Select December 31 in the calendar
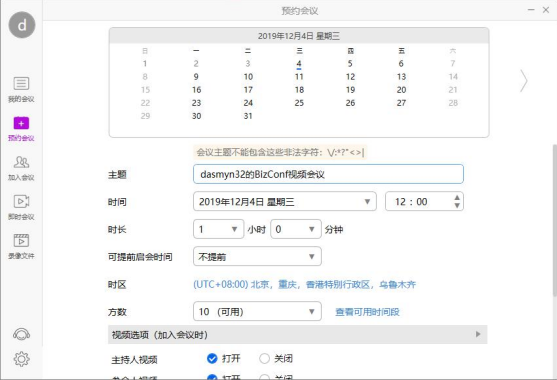The width and height of the screenshot is (557, 380). (x=248, y=116)
